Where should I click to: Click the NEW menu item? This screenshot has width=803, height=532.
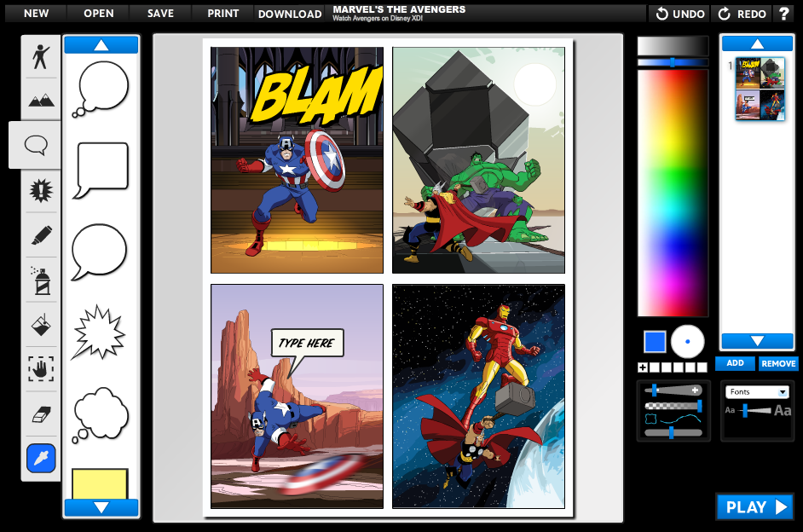coord(36,14)
